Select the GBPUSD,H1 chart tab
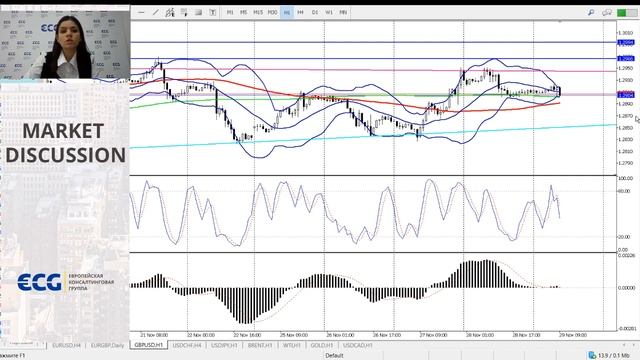Image resolution: width=640 pixels, height=360 pixels. (149, 345)
